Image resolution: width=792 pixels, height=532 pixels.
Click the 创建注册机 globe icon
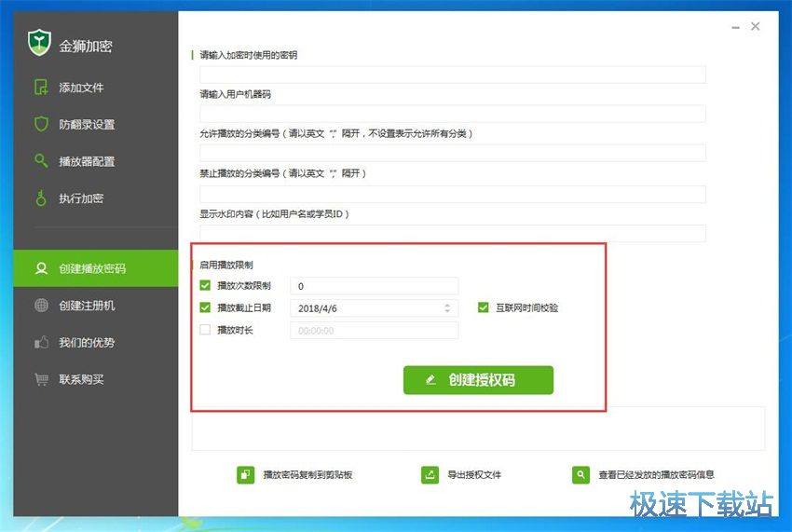tap(41, 306)
